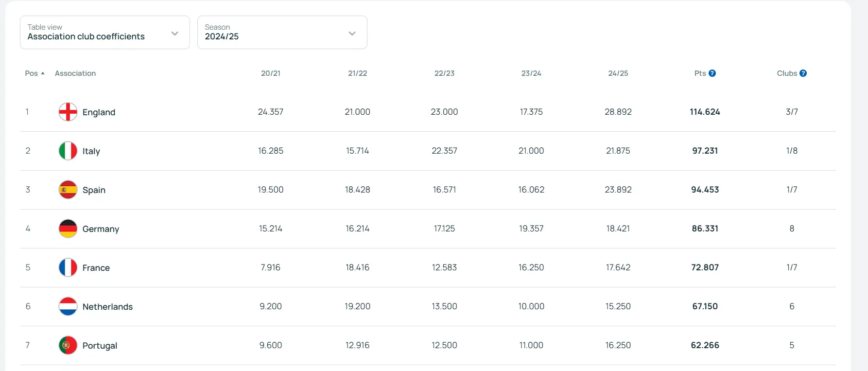Click the Netherlands flag icon
This screenshot has width=868, height=371.
click(x=68, y=306)
